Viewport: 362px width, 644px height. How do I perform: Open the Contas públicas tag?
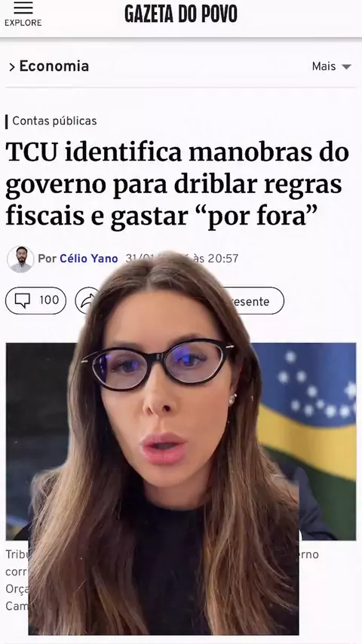tap(54, 121)
